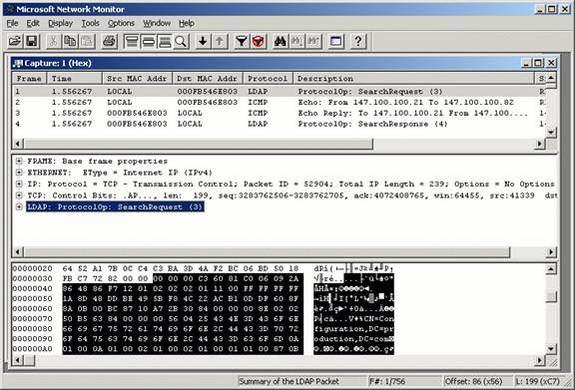Expand the ETHERNET EType node
The image size is (575, 390).
(19, 172)
